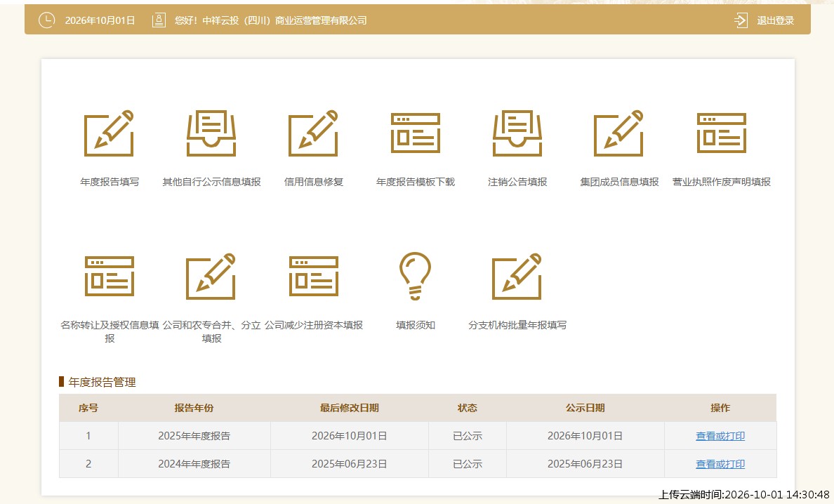Click the 序号 column header
The width and height of the screenshot is (834, 504).
[88, 409]
